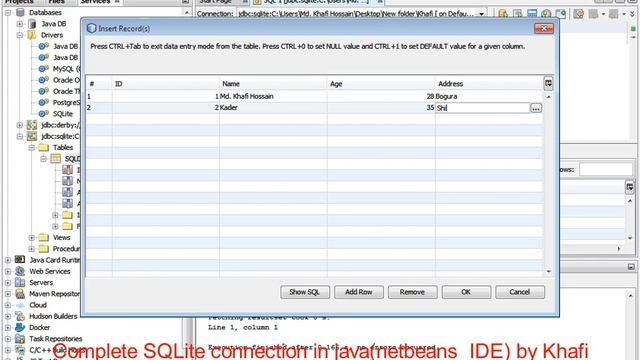This screenshot has height=360, width=640.
Task: Close the Insert Record(s) dialog
Action: (544, 28)
